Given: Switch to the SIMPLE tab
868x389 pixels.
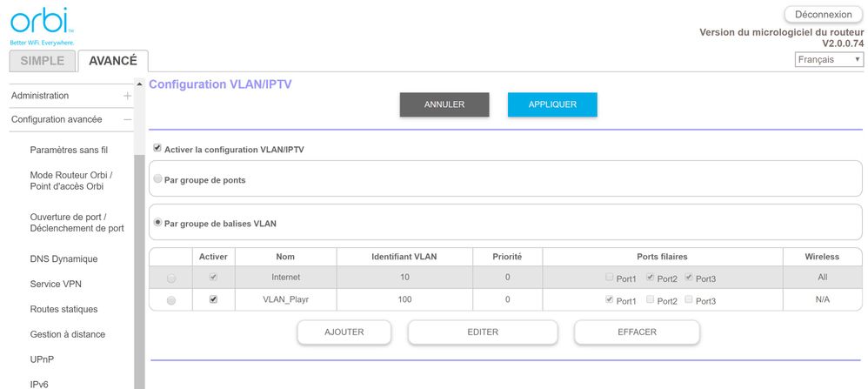Looking at the screenshot, I should [42, 61].
